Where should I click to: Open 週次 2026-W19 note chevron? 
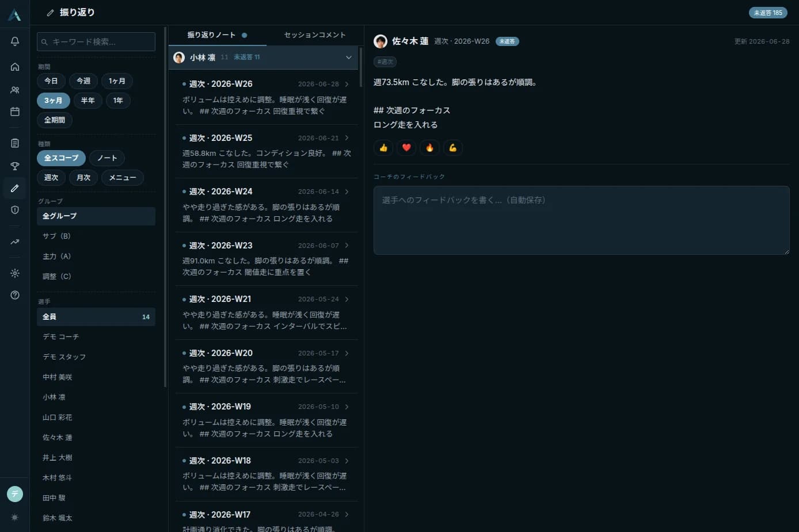point(347,407)
